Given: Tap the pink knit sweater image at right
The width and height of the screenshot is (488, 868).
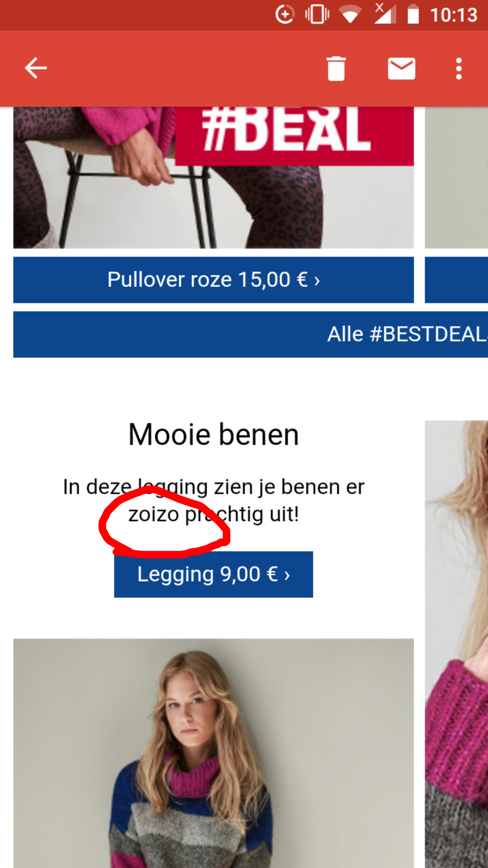Looking at the screenshot, I should [456, 644].
